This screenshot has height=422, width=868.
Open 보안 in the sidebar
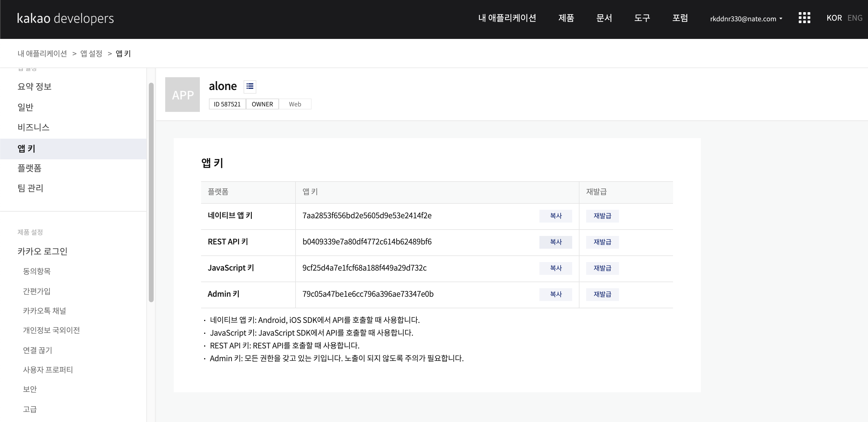pyautogui.click(x=30, y=389)
